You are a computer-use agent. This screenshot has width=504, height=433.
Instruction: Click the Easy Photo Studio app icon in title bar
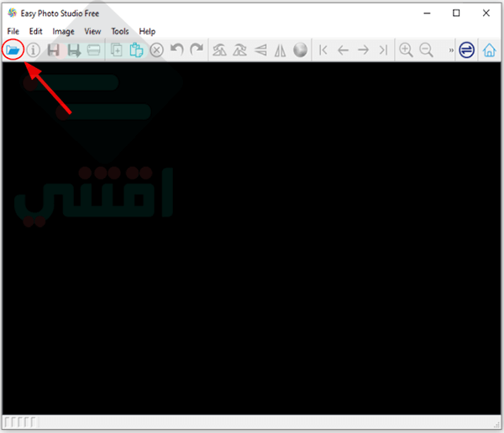pos(13,13)
